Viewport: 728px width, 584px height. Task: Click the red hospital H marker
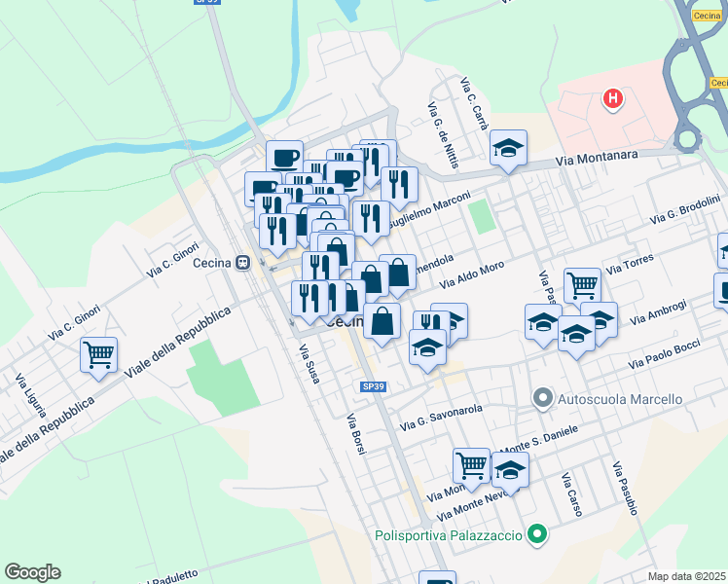(x=613, y=99)
